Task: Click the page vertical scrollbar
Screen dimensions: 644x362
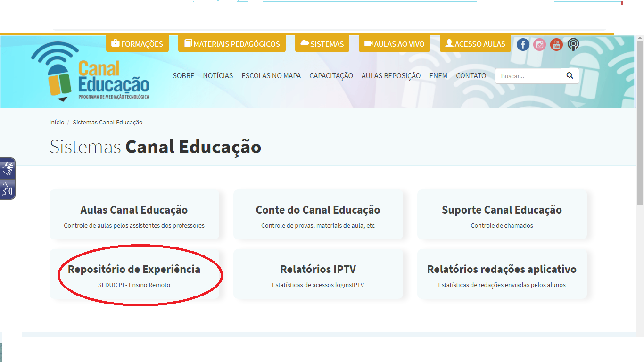Action: (640, 123)
